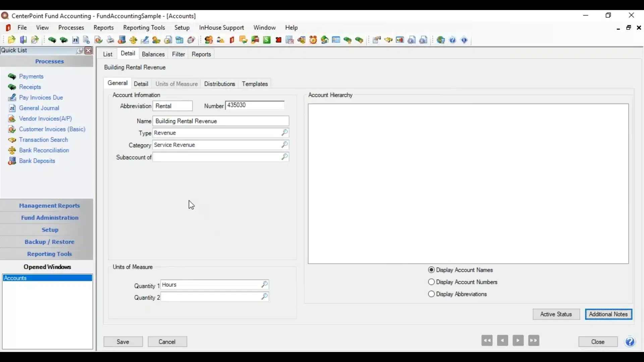Viewport: 644px width, 362px height.
Task: Select the Display Abbreviations option
Action: point(432,294)
